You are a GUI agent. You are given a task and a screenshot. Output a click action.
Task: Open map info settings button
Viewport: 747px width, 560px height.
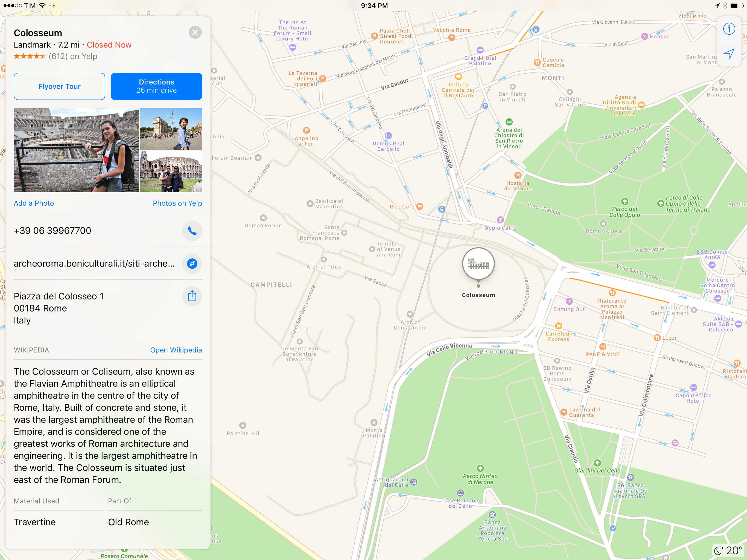coord(729,29)
